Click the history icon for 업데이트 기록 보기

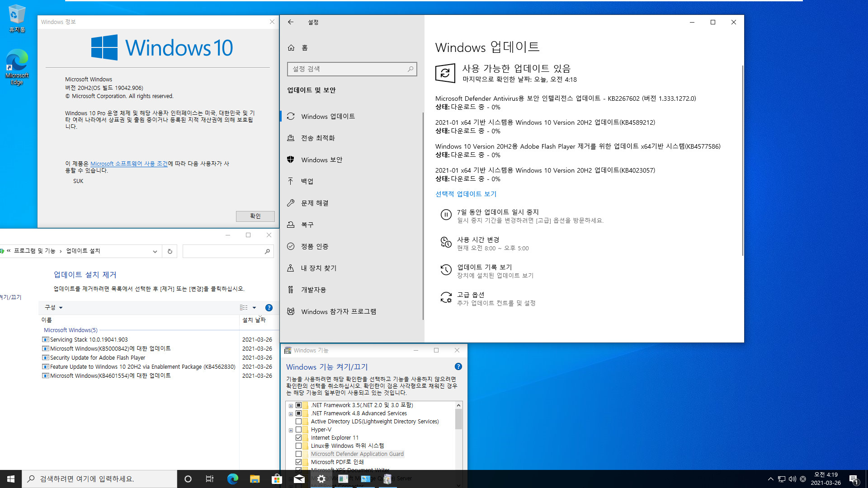click(446, 270)
